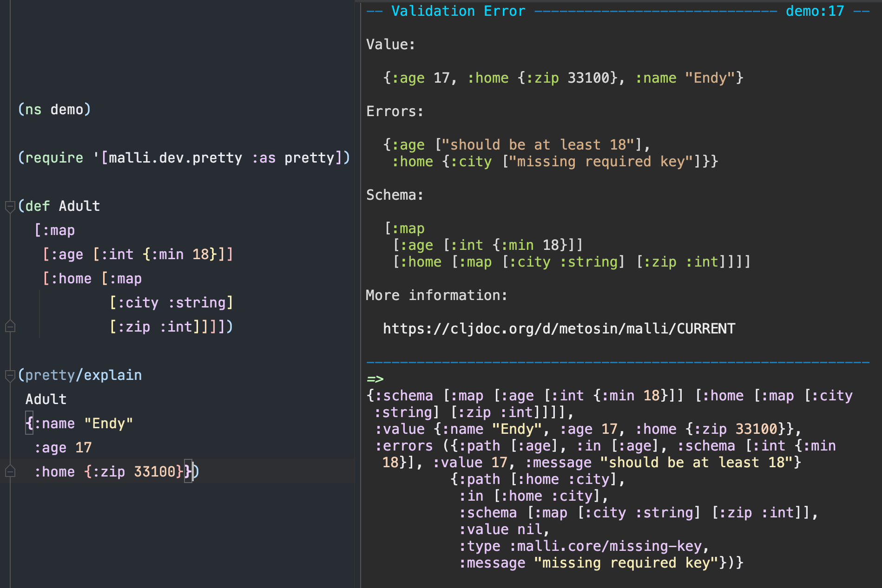Click ":malli.core/missing-key" in REPL output
882x588 pixels.
click(609, 546)
